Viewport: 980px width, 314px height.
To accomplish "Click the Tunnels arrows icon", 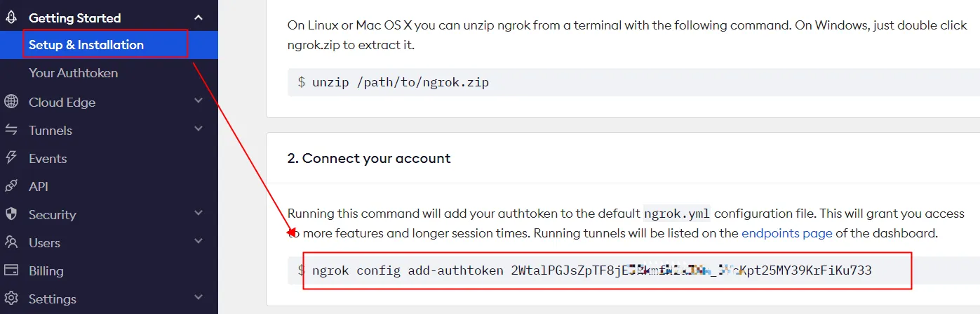I will coord(11,130).
